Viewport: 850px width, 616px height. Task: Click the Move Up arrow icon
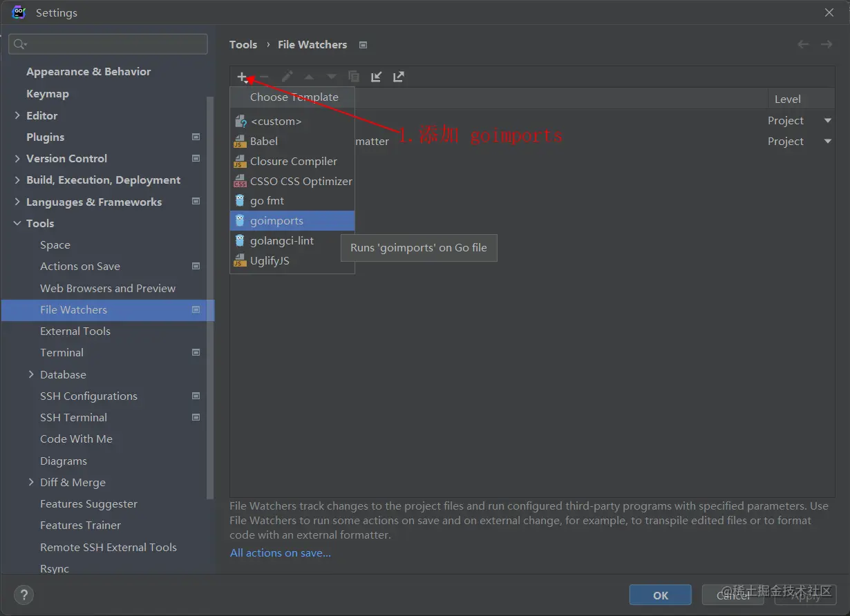coord(309,77)
